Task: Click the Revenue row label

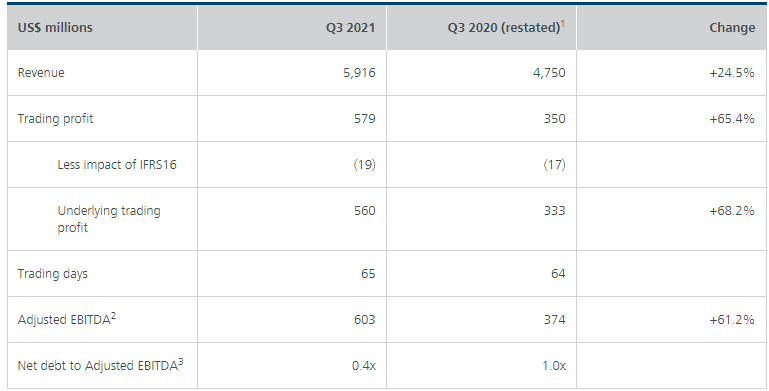Action: (x=41, y=73)
